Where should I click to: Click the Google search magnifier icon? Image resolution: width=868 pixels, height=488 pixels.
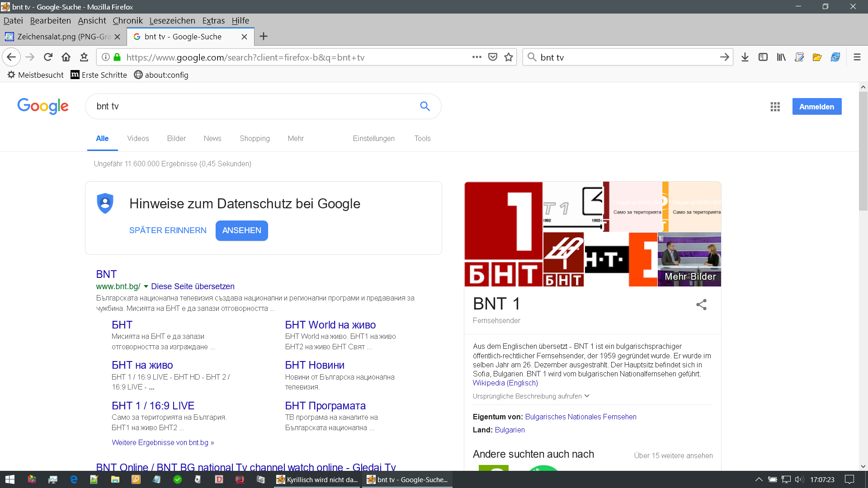(425, 106)
